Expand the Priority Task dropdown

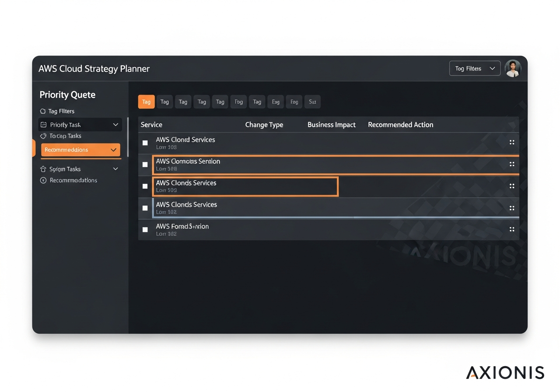[x=115, y=125]
